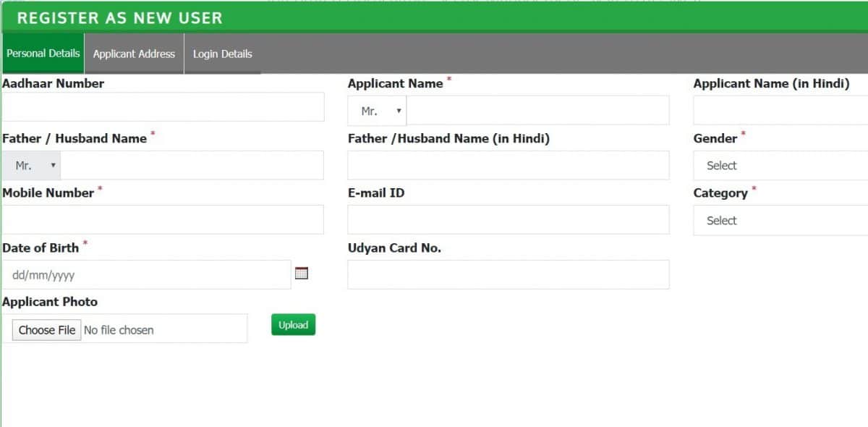This screenshot has height=427, width=868.
Task: Click inside the Aadhaar Number field
Action: 163,106
